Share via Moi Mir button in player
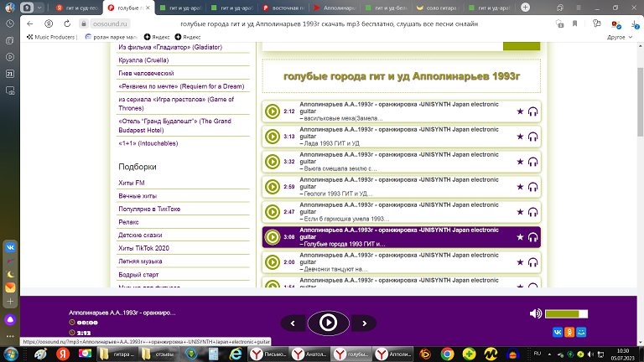The image size is (644, 362). 581,332
